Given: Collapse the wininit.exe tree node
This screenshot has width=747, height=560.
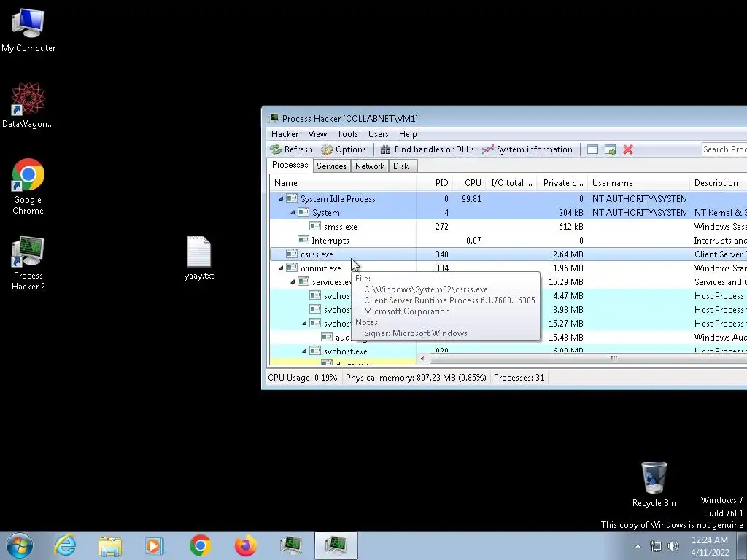Looking at the screenshot, I should pos(281,268).
